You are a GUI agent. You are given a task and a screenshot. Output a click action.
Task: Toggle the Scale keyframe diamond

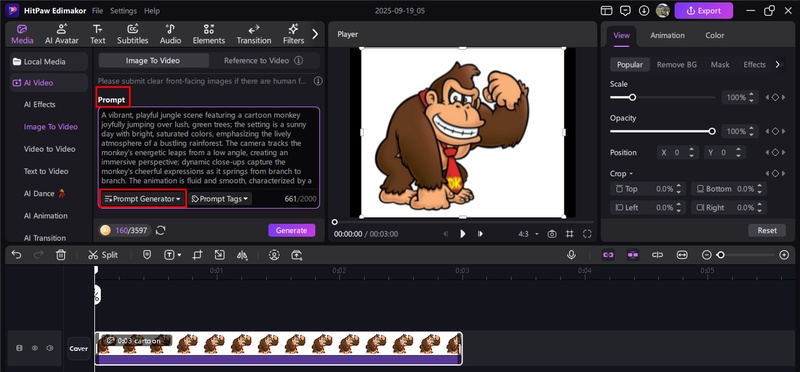(775, 97)
